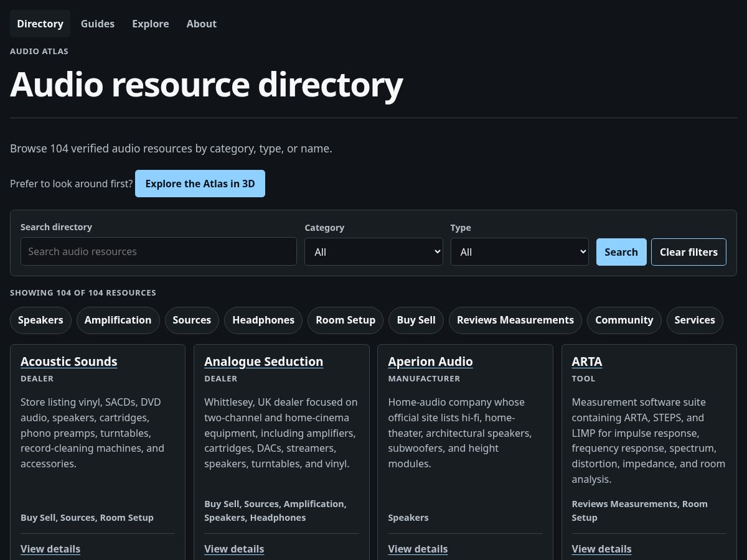This screenshot has height=560, width=747.
Task: Click the 'DEALER' label on Acoustic Sounds
Action: pos(37,378)
